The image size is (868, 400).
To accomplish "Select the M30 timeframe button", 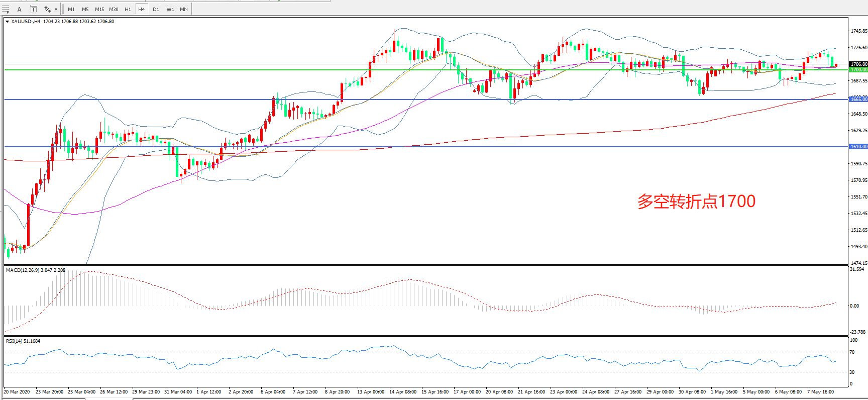I will (114, 9).
